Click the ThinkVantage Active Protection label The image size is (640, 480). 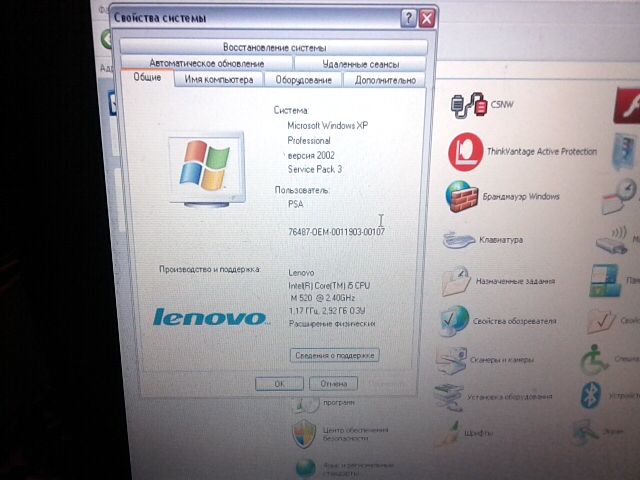tap(542, 151)
